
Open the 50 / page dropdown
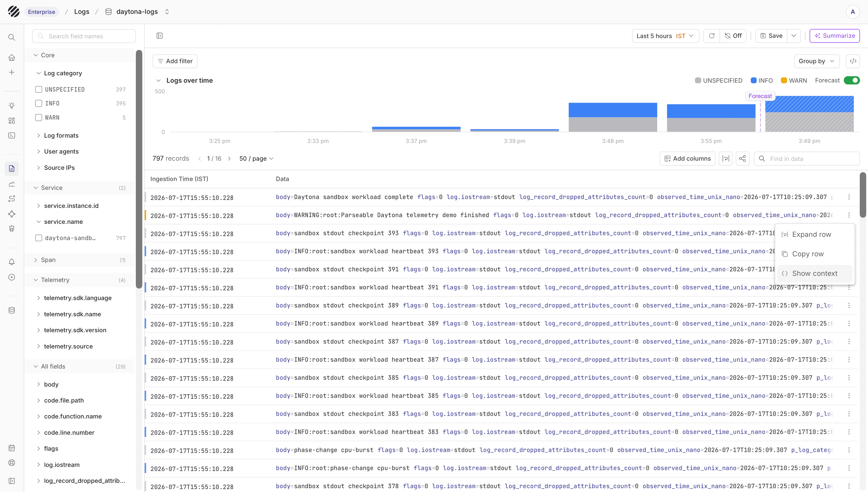(x=256, y=159)
